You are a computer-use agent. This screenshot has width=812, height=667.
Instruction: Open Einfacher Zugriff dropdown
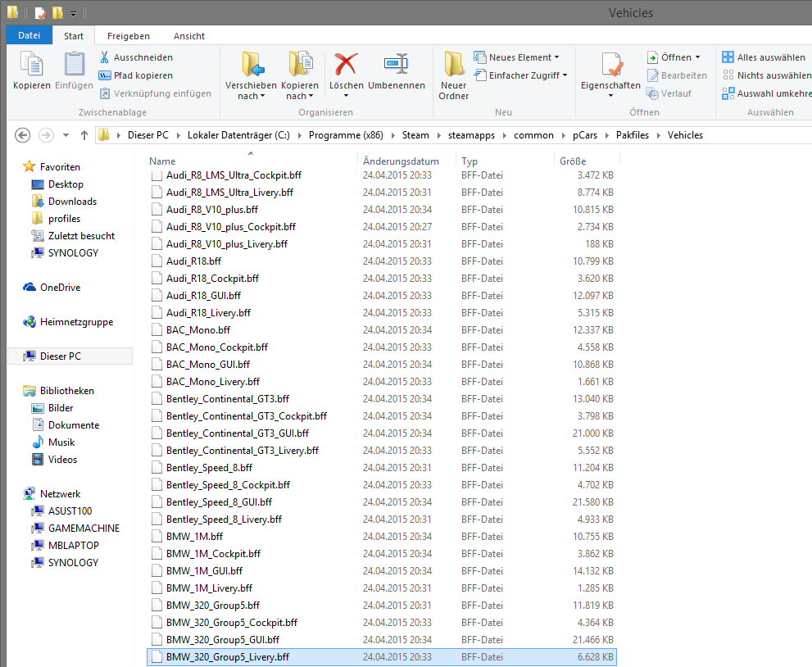521,75
